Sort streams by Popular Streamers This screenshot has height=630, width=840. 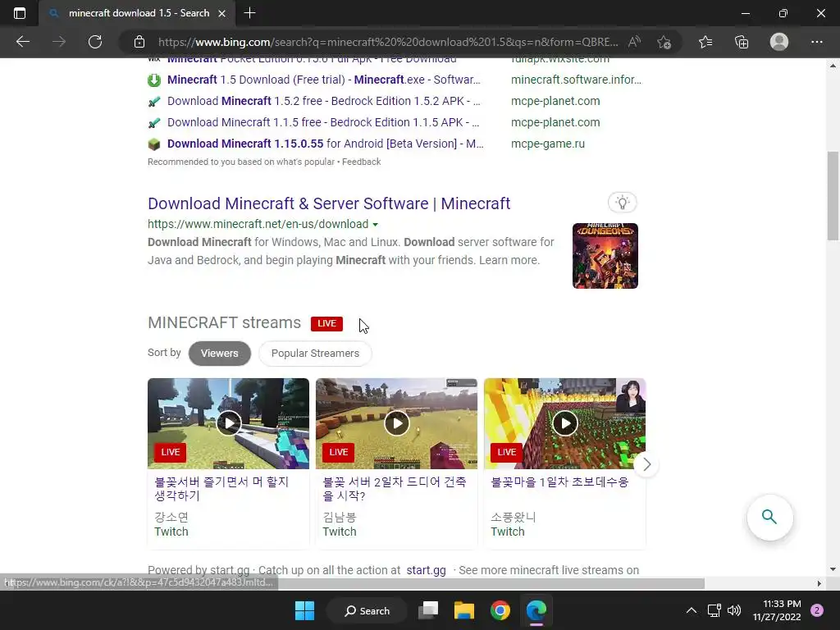[x=315, y=354]
